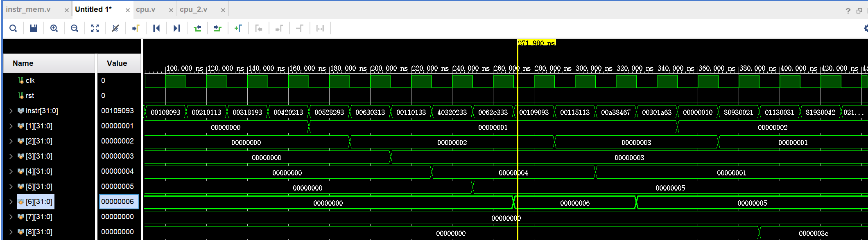The height and width of the screenshot is (240, 868).
Task: Click waveform value 0000003c on row [8]
Action: click(x=814, y=233)
